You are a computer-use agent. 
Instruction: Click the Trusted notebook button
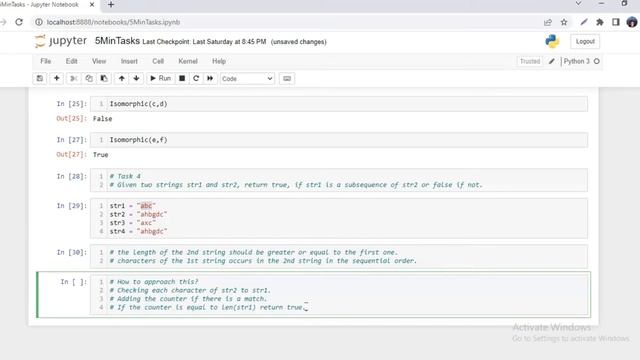(530, 61)
